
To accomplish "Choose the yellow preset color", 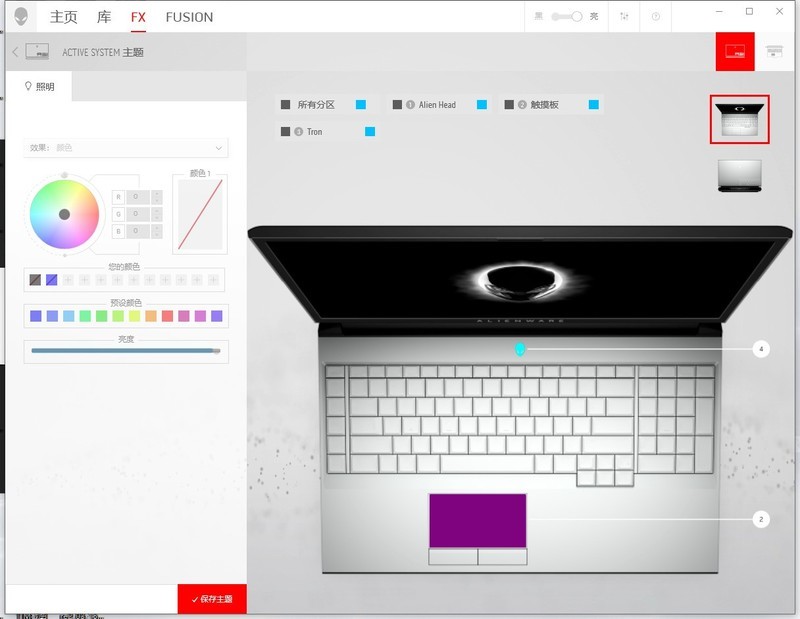I will pos(134,316).
